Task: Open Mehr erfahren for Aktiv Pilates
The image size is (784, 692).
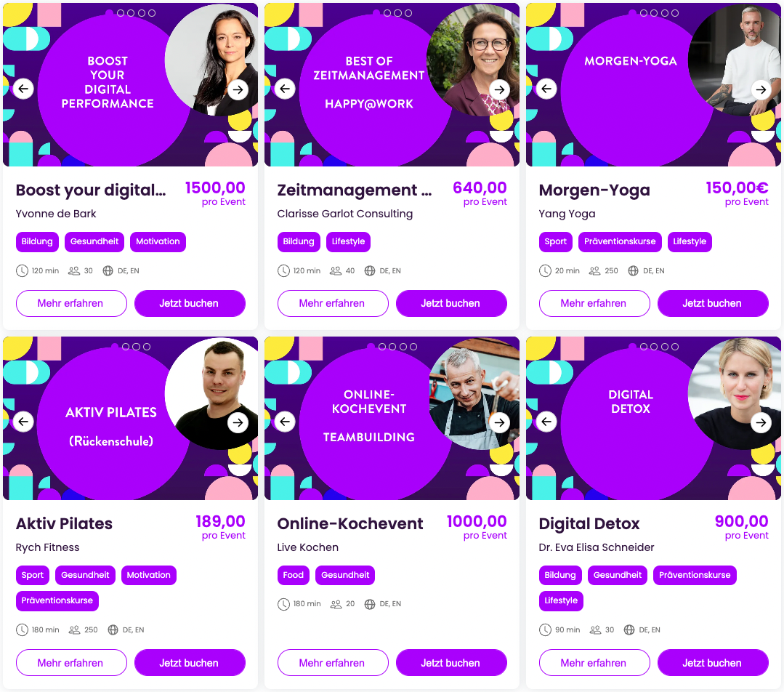Action: click(x=71, y=662)
